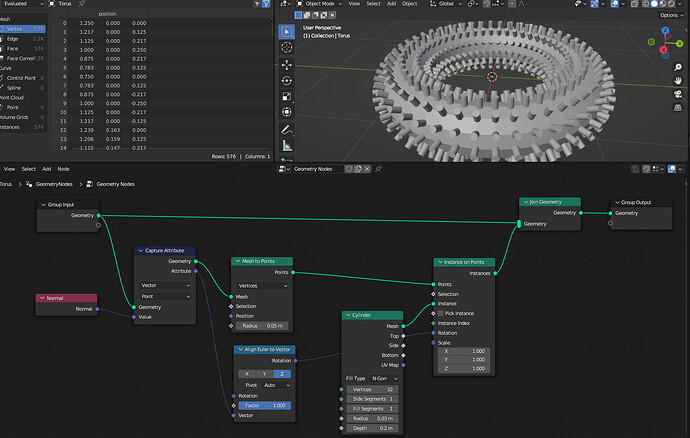Select the Measure tool

coord(286,146)
